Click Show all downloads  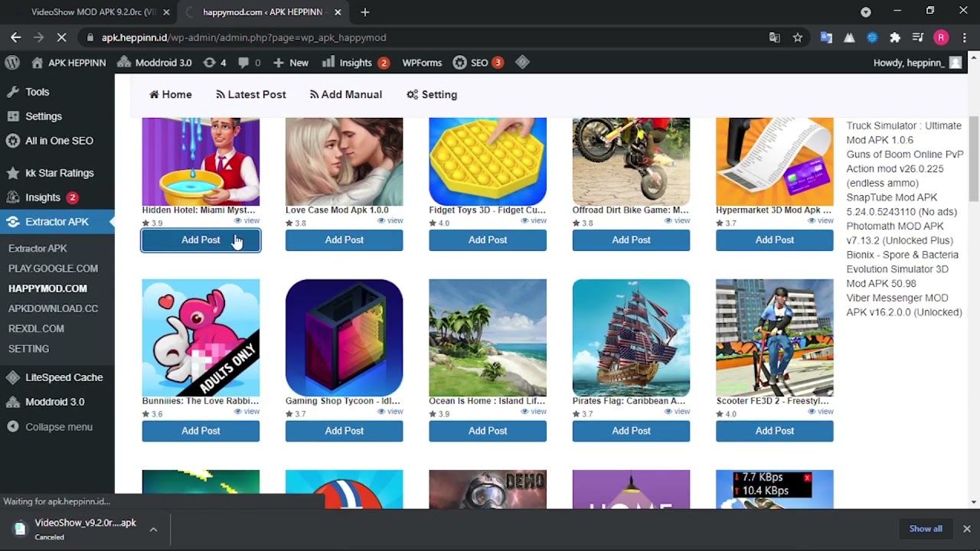coord(926,529)
